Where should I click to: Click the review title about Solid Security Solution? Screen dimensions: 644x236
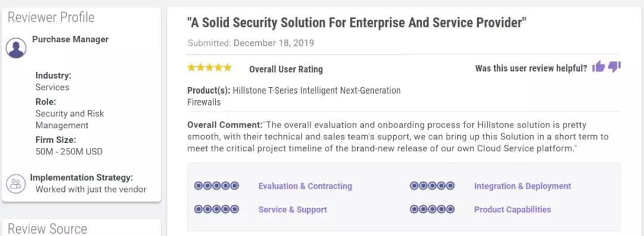(357, 23)
